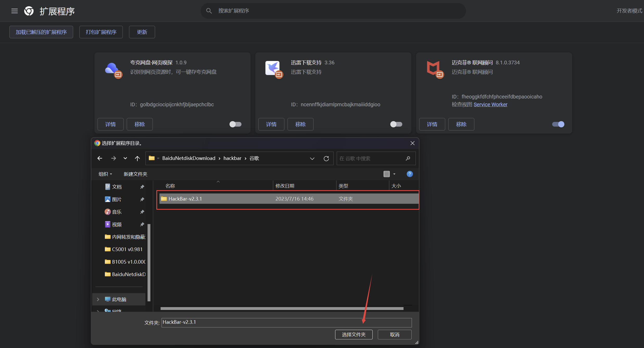Disable the 迈克菲 联网顾问 extension toggle
Screen dimensions: 644x348
(558, 124)
